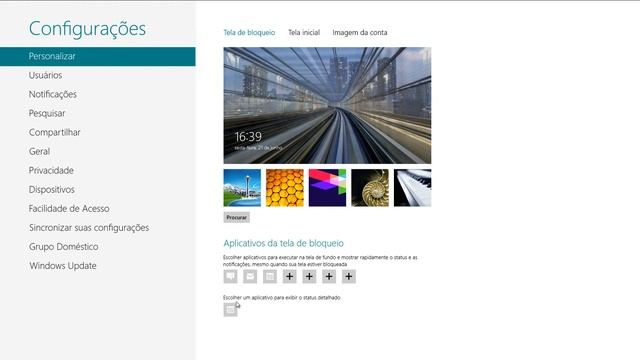Select the Mail lock screen app icon
Screen dimensions: 640x360
point(250,276)
